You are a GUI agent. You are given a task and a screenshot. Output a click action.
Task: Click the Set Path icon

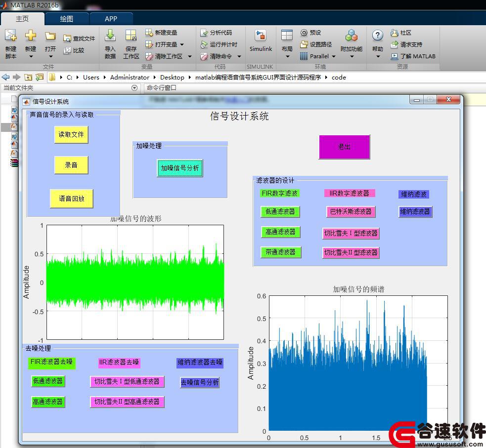click(x=304, y=44)
